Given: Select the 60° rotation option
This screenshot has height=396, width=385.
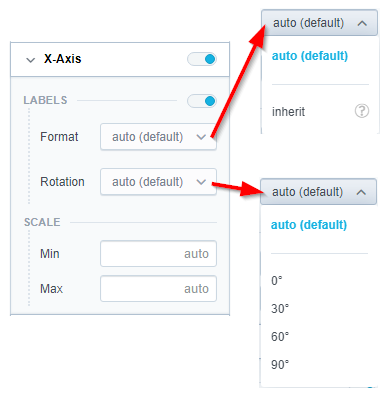Looking at the screenshot, I should tap(280, 337).
